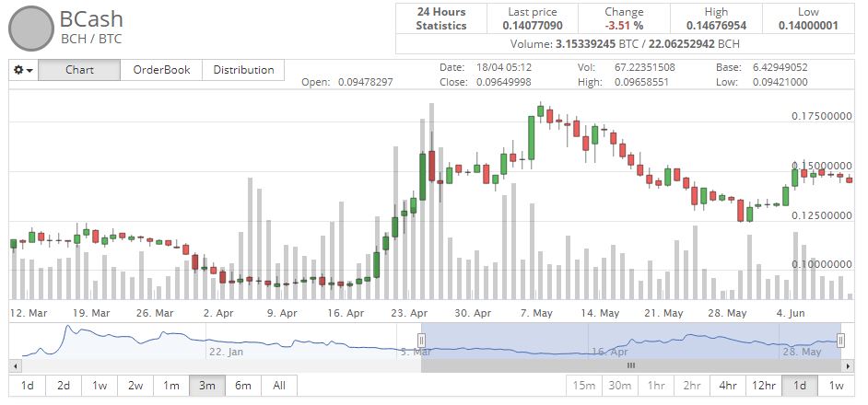Click the BCash round coin logo
Screen dimensions: 868x405
(31, 29)
